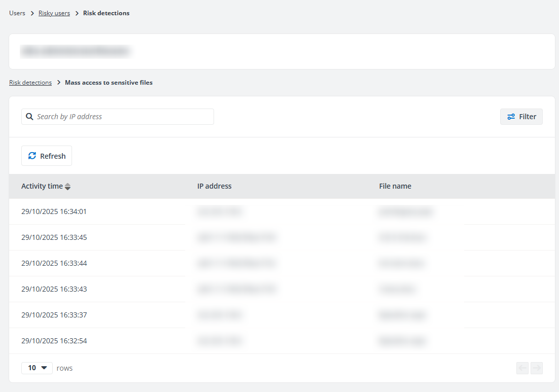
Task: Open the Risky users breadcrumb link
Action: [x=54, y=13]
